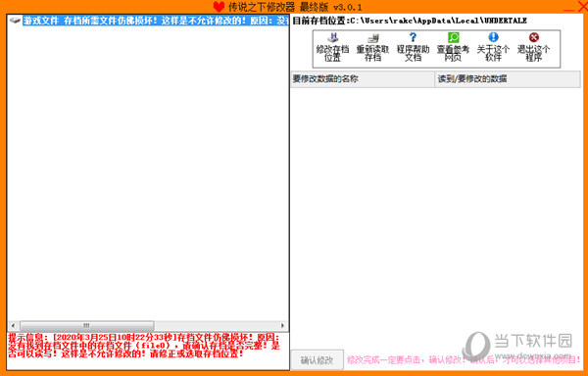Click the scrollbar track right of thumb
Image resolution: width=588 pixels, height=376 pixels.
(216, 325)
